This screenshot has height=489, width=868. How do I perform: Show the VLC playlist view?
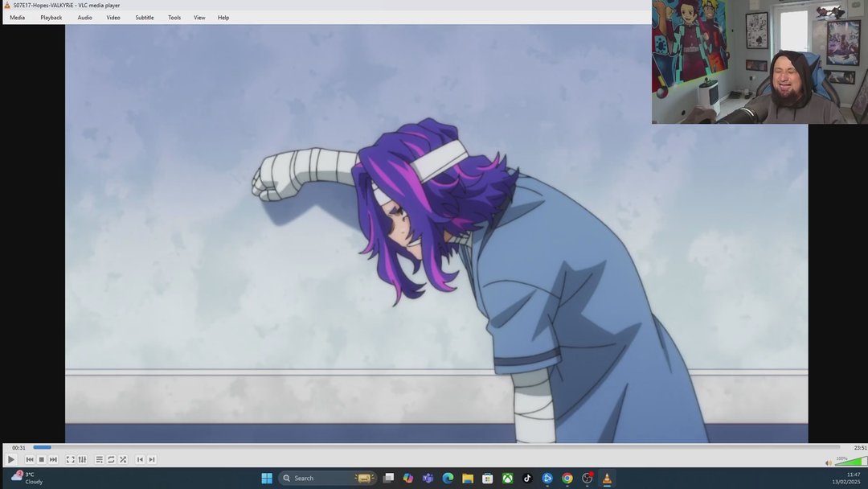99,459
